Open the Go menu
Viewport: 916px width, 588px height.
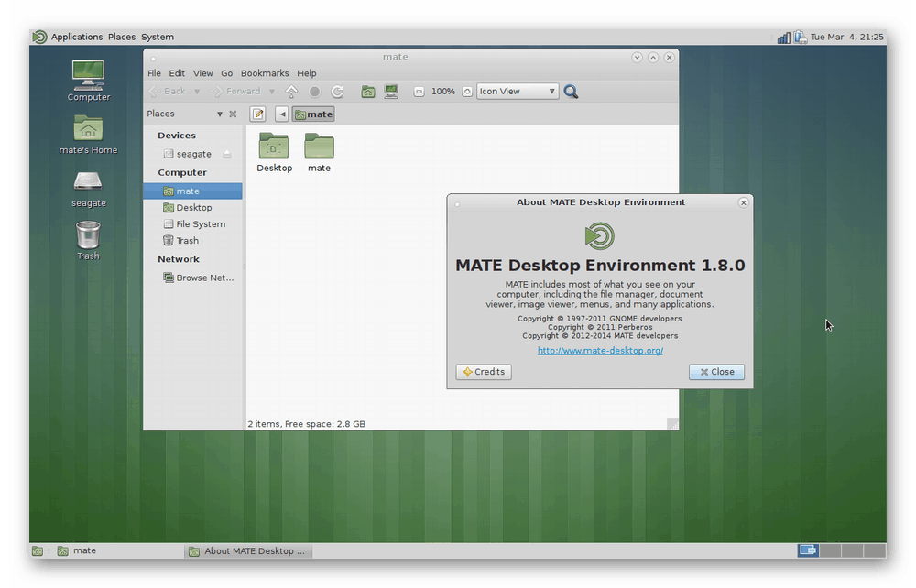click(x=226, y=73)
